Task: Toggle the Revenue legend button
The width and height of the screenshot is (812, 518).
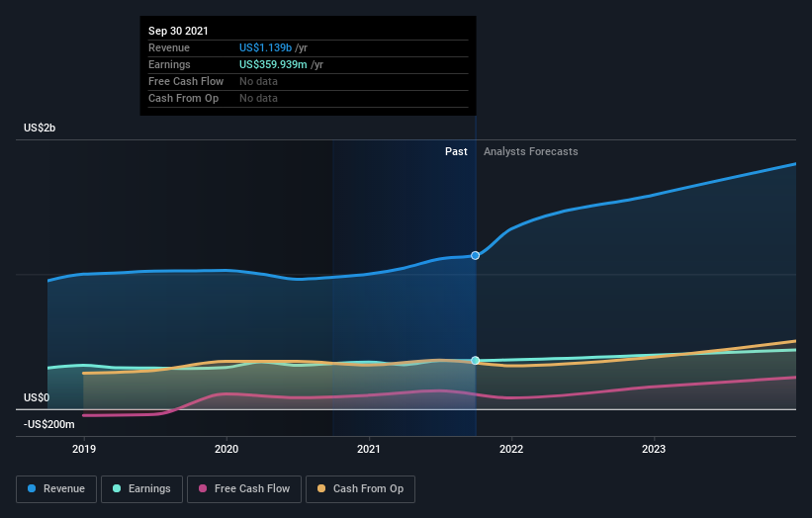Action: [56, 489]
